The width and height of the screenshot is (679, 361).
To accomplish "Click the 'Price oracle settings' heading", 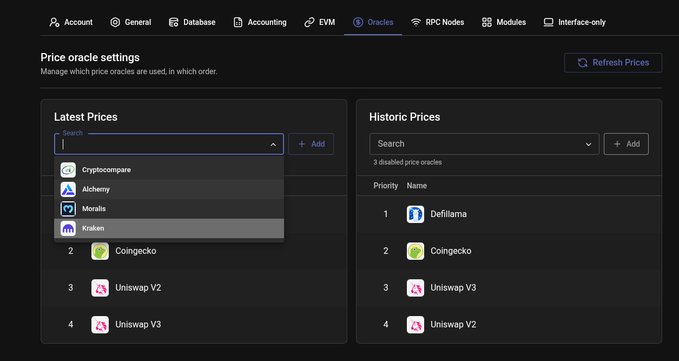I will (90, 58).
